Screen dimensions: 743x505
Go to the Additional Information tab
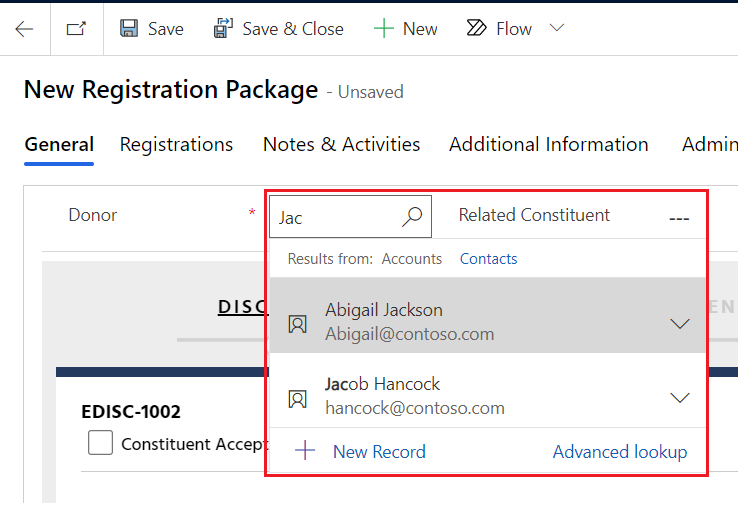tap(548, 145)
